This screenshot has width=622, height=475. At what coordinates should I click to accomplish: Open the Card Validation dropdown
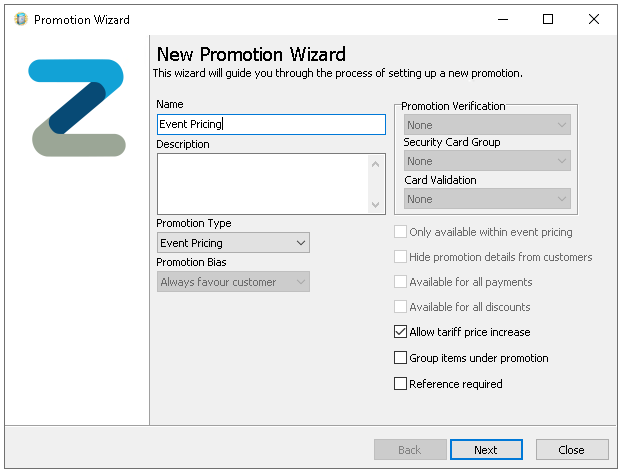(487, 199)
